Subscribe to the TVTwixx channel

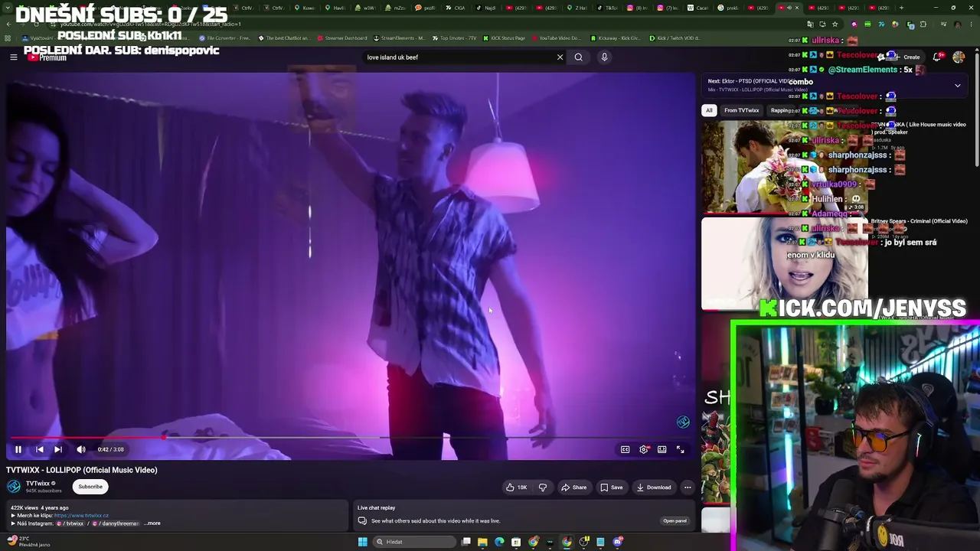click(90, 487)
